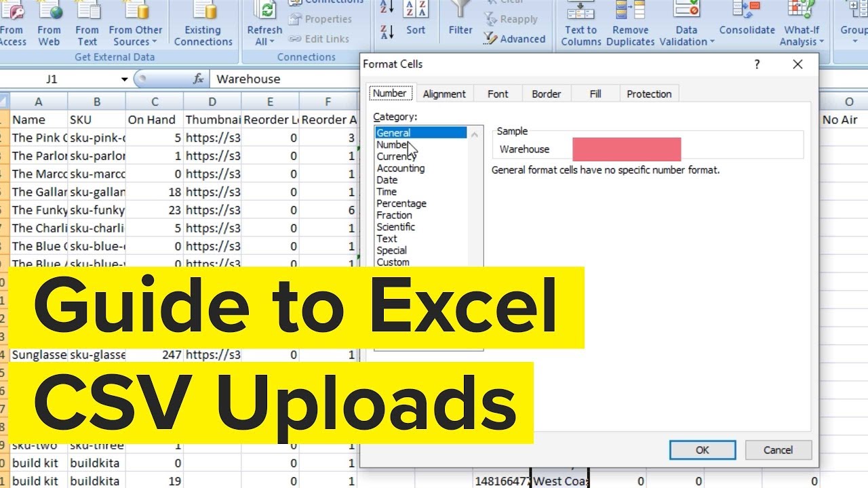
Task: Select Special category
Action: [420, 250]
